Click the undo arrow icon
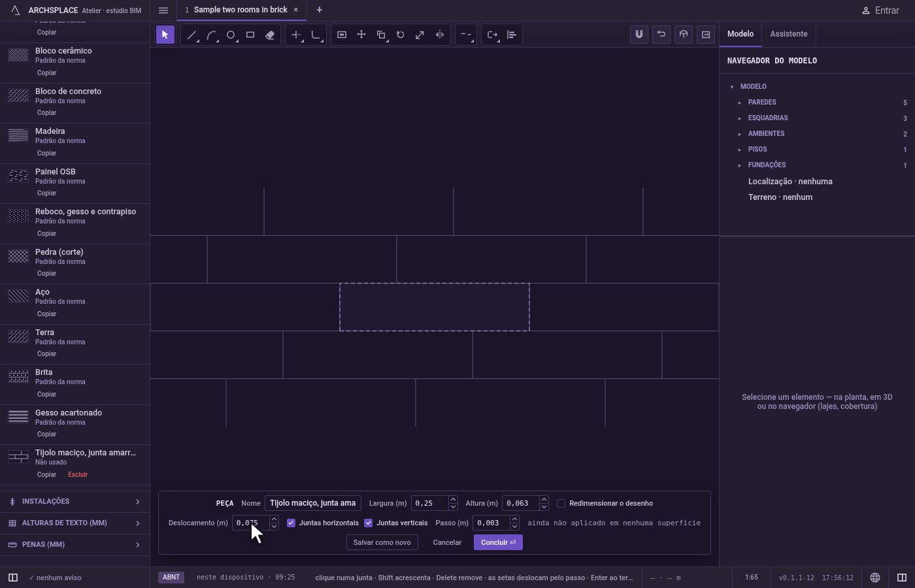Image resolution: width=915 pixels, height=588 pixels. [661, 35]
